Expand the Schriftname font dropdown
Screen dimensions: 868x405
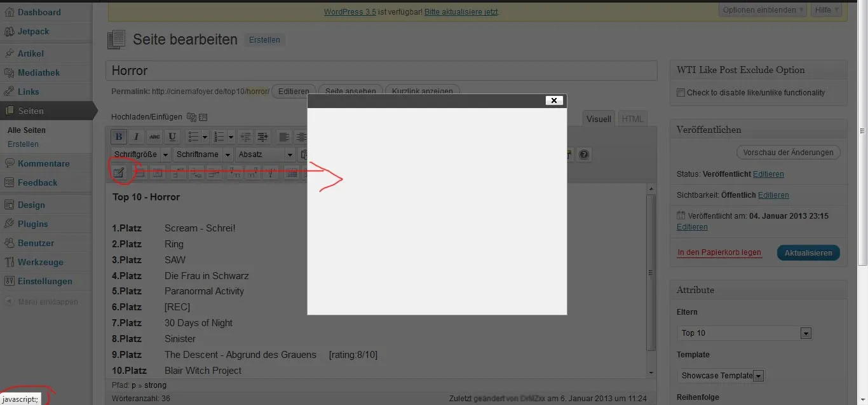[x=203, y=154]
